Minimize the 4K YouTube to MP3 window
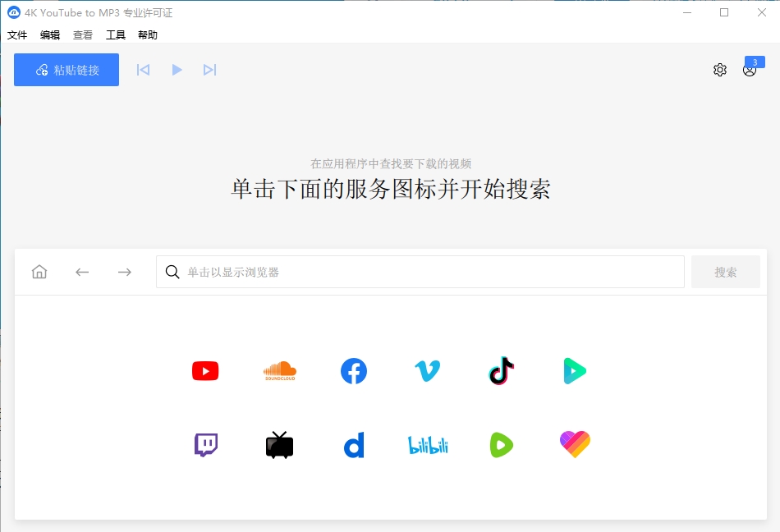This screenshot has width=780, height=532. click(x=687, y=12)
